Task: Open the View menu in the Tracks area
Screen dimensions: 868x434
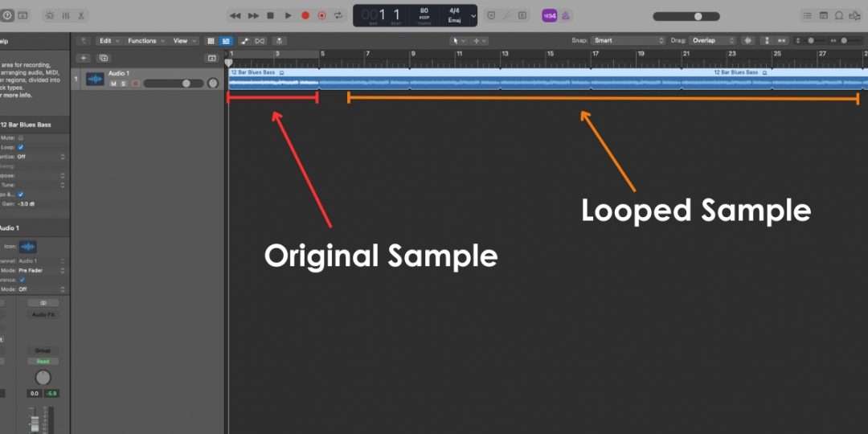Action: click(x=184, y=40)
